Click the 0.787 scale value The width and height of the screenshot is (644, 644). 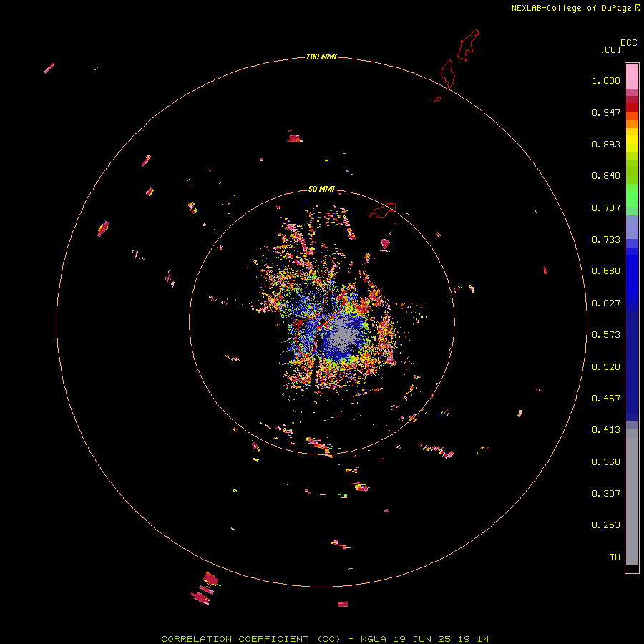point(606,208)
